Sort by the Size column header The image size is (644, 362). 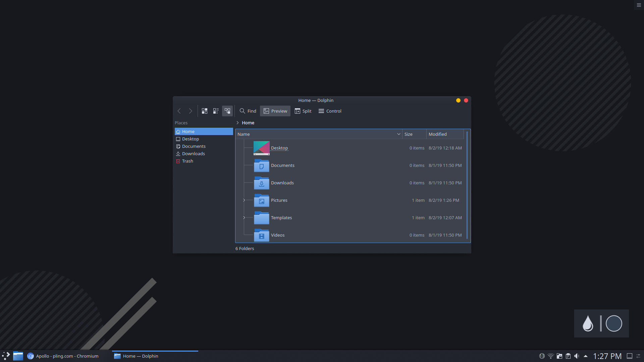(414, 134)
